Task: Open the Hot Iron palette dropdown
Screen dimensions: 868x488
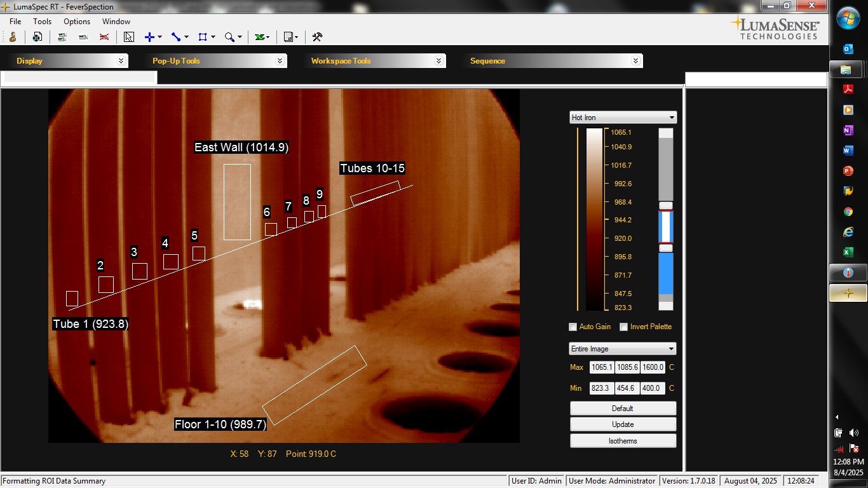Action: 623,117
